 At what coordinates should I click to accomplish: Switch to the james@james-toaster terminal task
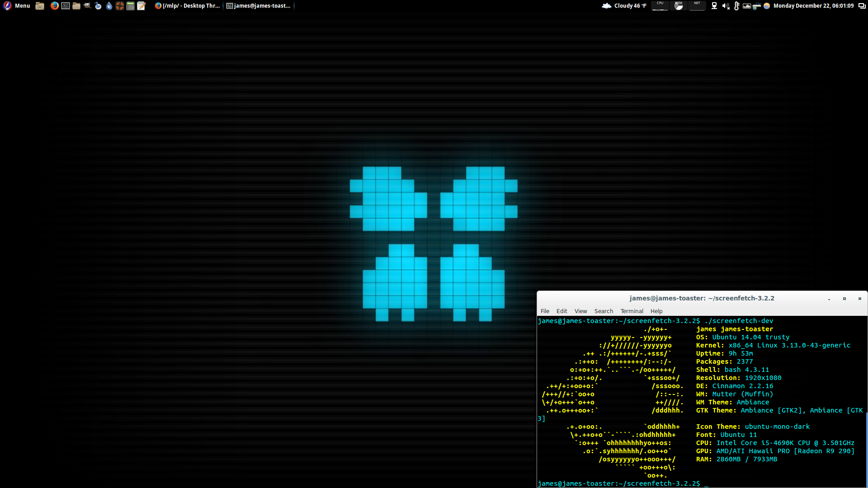(259, 6)
